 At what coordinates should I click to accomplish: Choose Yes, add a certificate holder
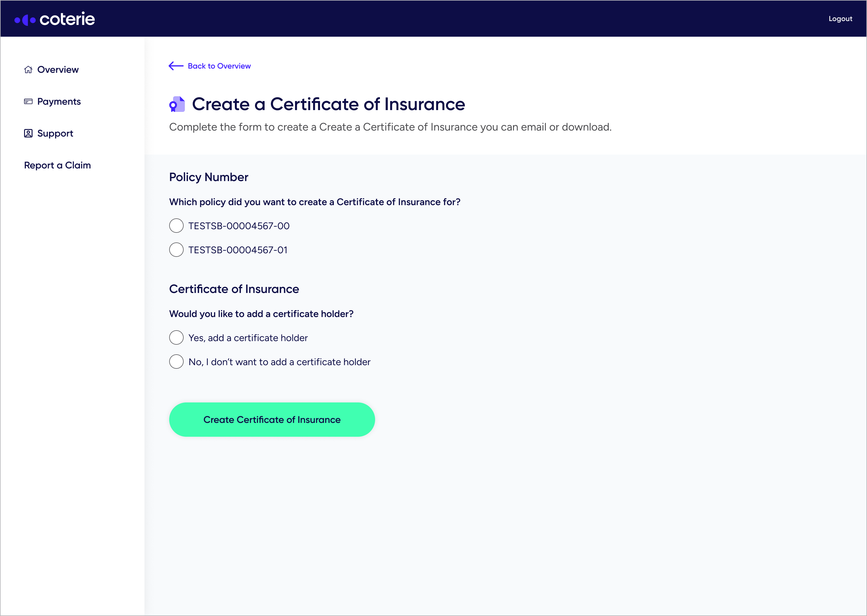point(176,337)
